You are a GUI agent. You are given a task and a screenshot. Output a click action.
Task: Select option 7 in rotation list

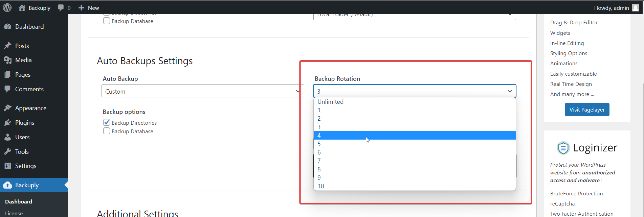pos(415,161)
